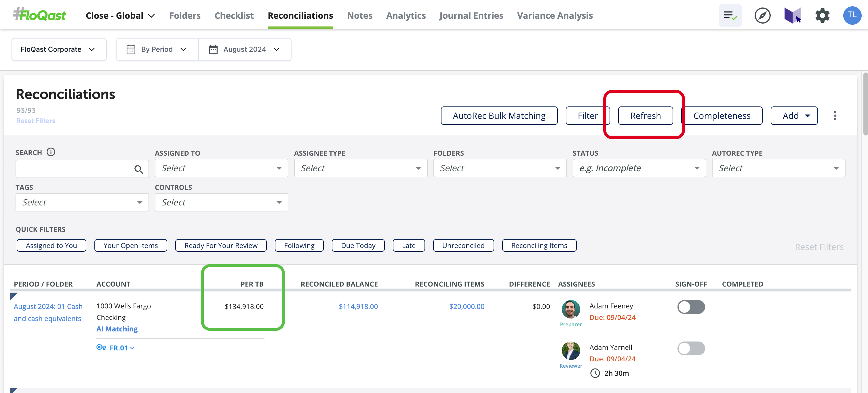Toggle Adam Feeney's preparer sign-off switch
This screenshot has width=868, height=393.
coord(691,307)
